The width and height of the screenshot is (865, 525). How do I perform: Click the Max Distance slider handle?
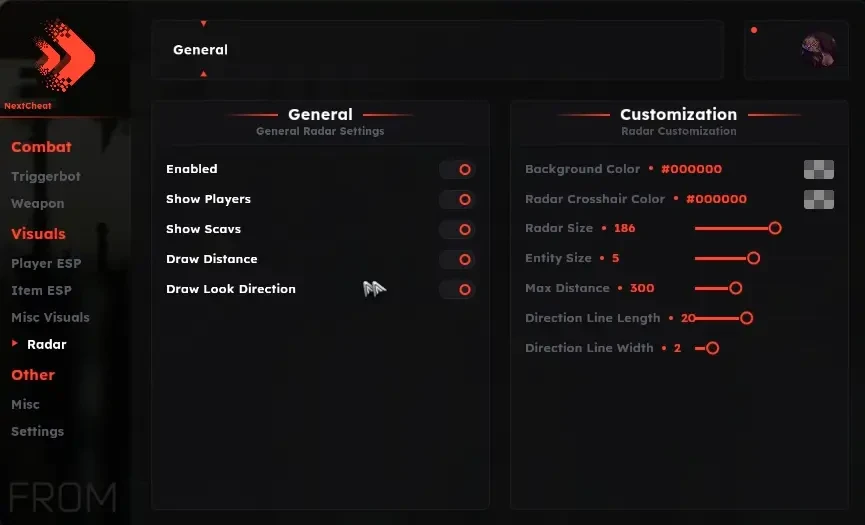click(x=735, y=288)
